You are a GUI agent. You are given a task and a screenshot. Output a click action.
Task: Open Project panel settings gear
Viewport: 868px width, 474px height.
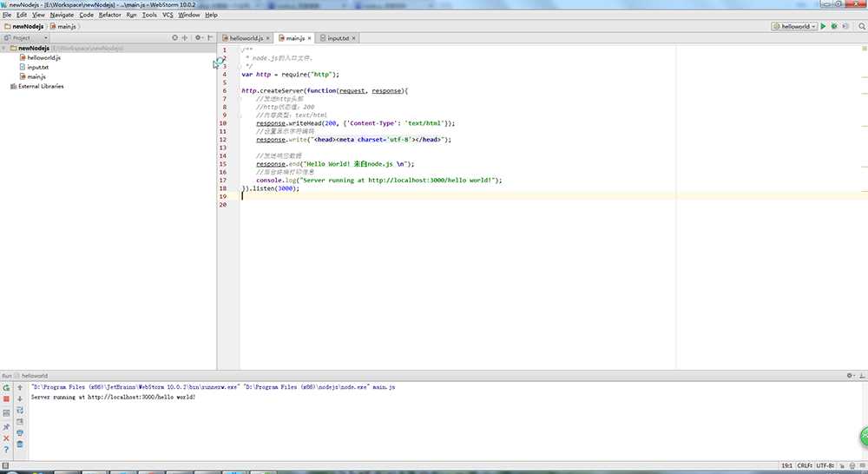(199, 37)
